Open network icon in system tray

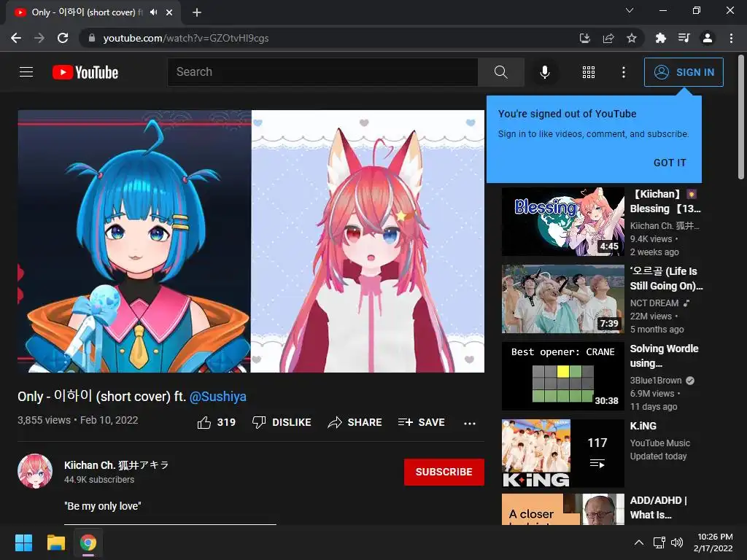[659, 542]
